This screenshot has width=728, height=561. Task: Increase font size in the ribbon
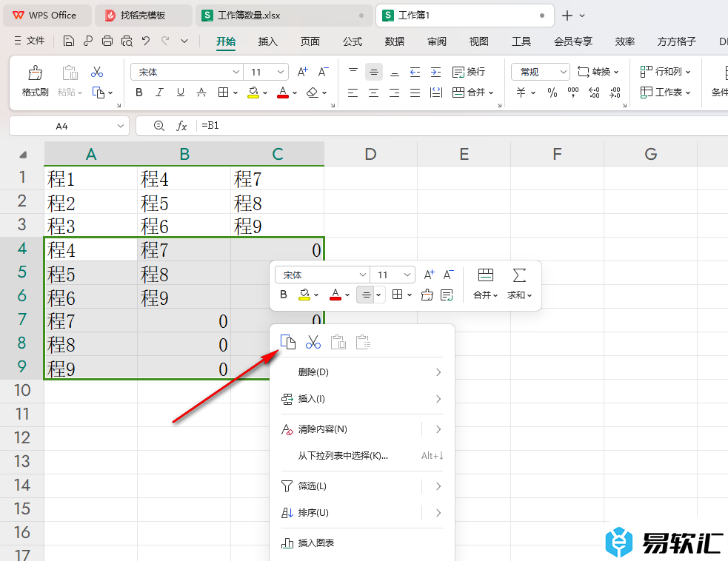302,72
